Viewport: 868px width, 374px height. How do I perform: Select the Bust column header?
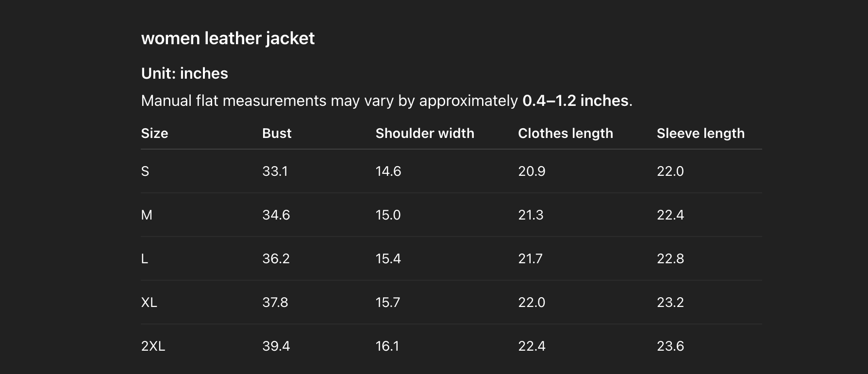(277, 134)
